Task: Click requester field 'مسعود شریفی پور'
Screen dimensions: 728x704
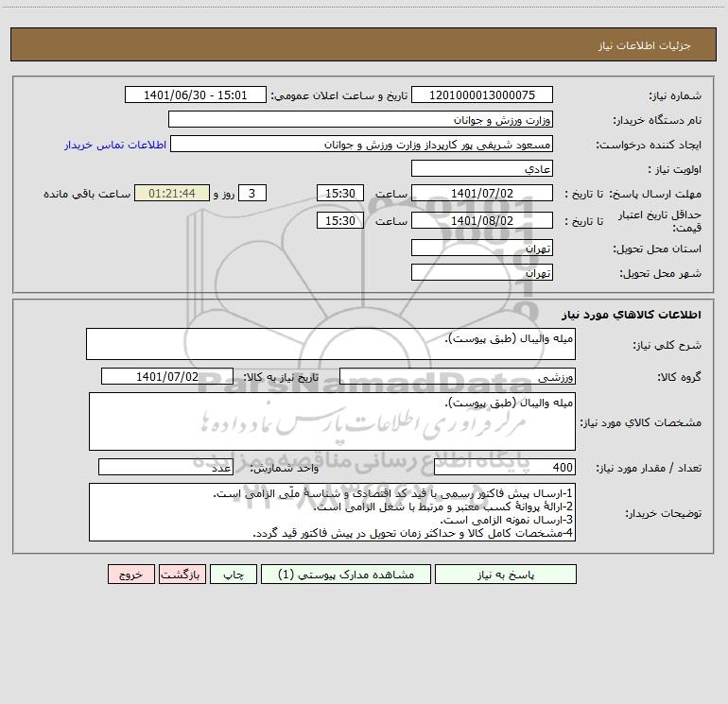Action: pyautogui.click(x=362, y=144)
